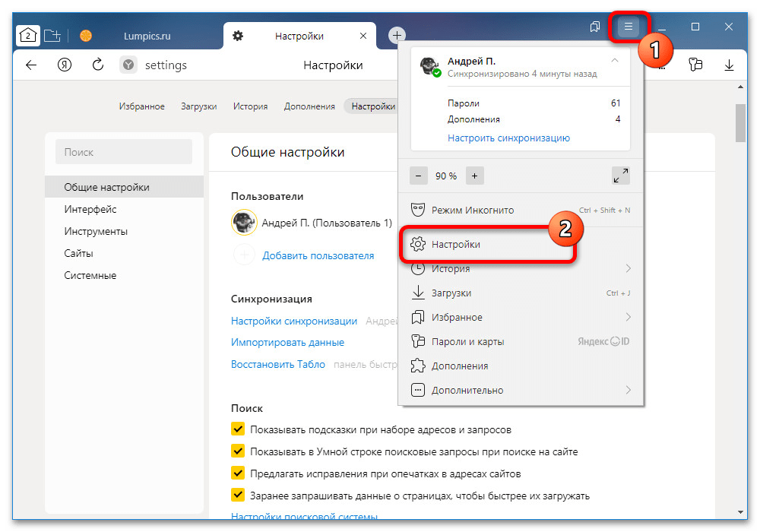Viewport: 760px width, 532px height.
Task: Increase zoom with plus button
Action: pos(474,176)
